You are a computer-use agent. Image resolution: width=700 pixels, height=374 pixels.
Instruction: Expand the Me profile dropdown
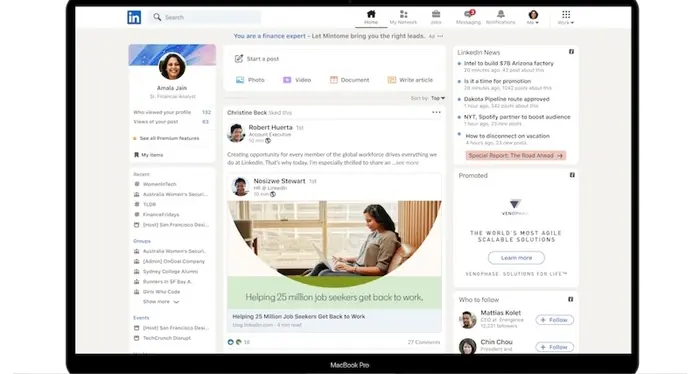[x=533, y=17]
